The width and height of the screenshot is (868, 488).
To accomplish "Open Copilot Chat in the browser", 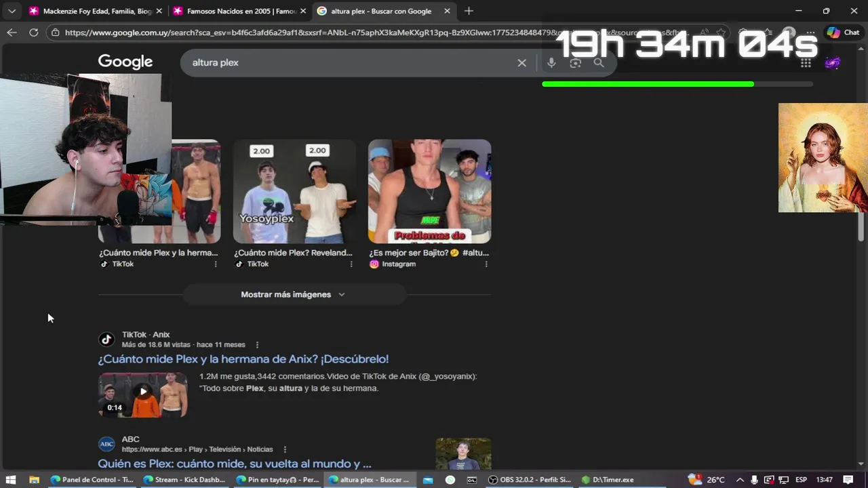I will (x=843, y=32).
